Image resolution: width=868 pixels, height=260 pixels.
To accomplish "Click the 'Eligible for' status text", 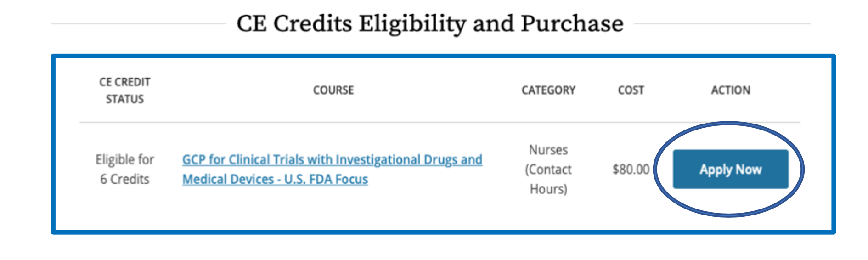I will pos(124,160).
